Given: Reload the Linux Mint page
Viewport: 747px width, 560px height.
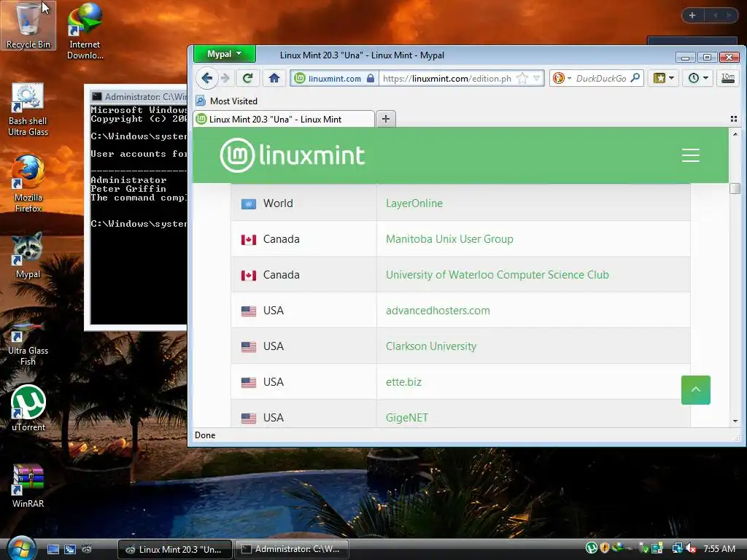Looking at the screenshot, I should (248, 78).
